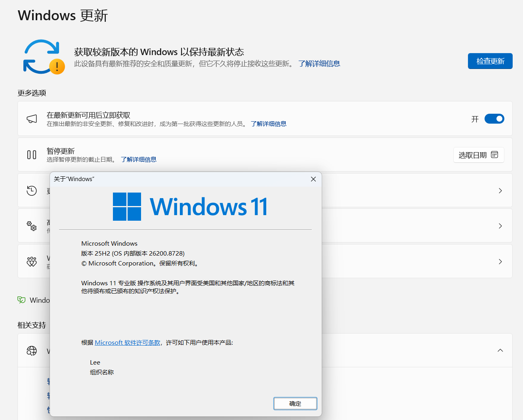This screenshot has width=523, height=420.
Task: Click the pause icon beside 暂停更新
Action: pos(32,155)
